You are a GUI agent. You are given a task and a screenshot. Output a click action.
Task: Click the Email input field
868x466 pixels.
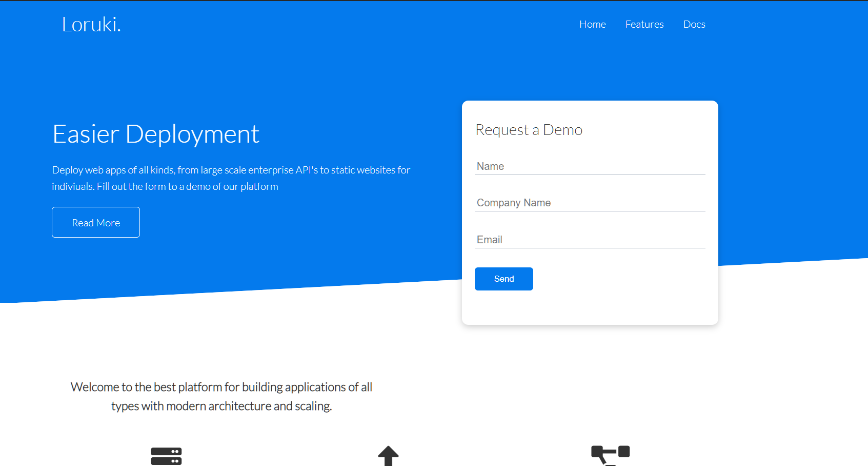[x=590, y=239]
